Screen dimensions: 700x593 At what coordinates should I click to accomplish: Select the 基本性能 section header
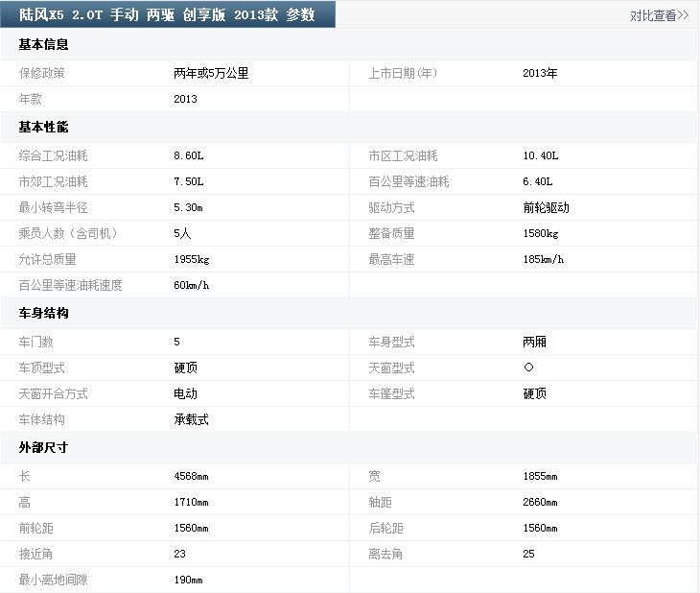point(43,128)
